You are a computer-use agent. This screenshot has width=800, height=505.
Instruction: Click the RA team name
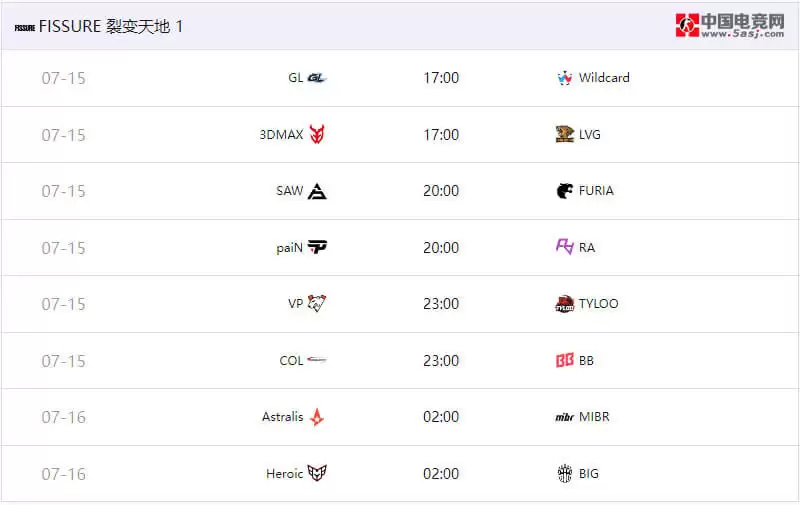click(587, 247)
